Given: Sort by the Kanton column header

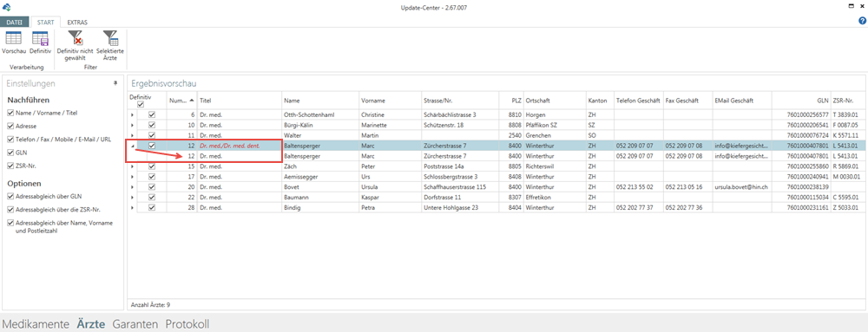Looking at the screenshot, I should point(600,101).
